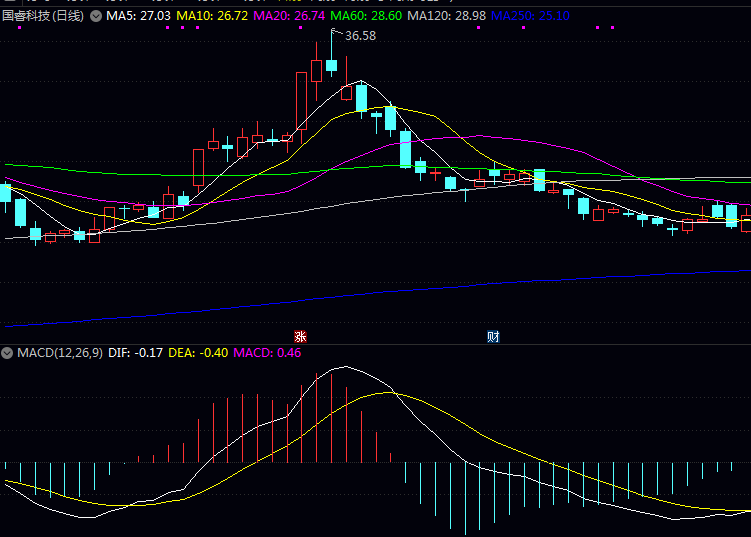
Task: Select the yellow MA10 indicator label
Action: point(210,17)
